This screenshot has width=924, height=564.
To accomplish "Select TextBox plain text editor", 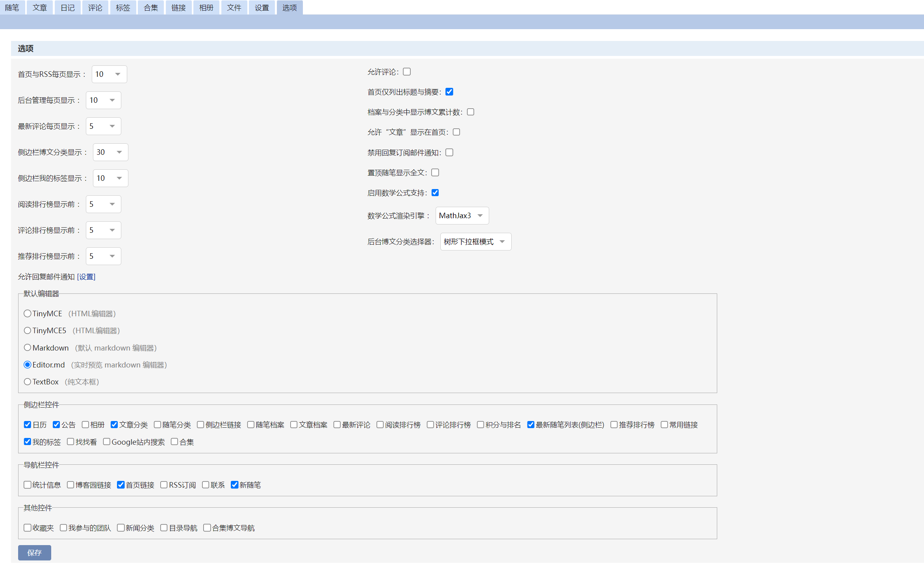I will [x=28, y=382].
